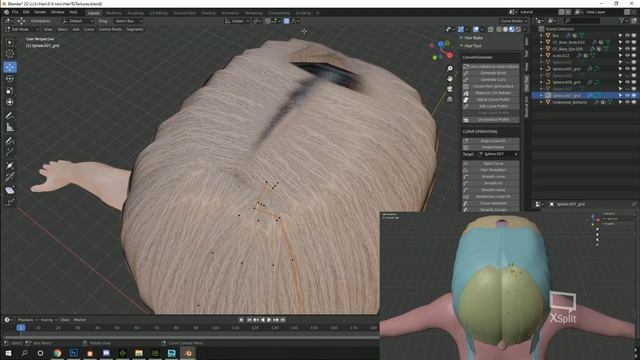The image size is (640, 360).
Task: Select the Scale tool in left toolbar
Action: [10, 91]
